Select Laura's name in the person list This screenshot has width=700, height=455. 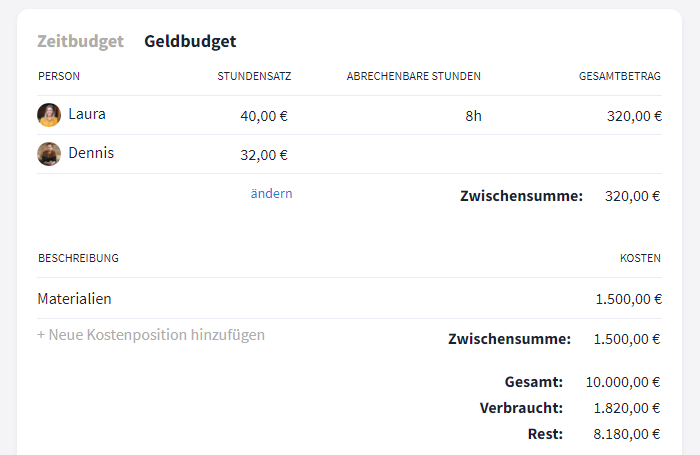[87, 115]
